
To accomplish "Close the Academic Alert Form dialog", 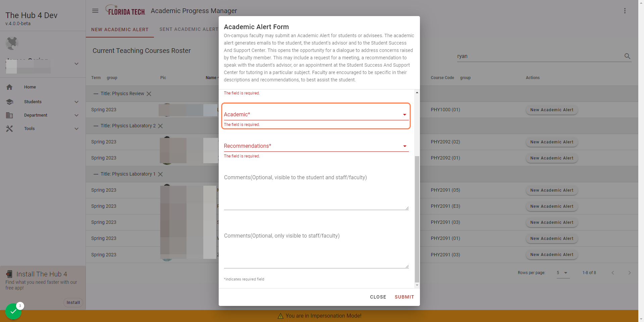I will tap(378, 297).
